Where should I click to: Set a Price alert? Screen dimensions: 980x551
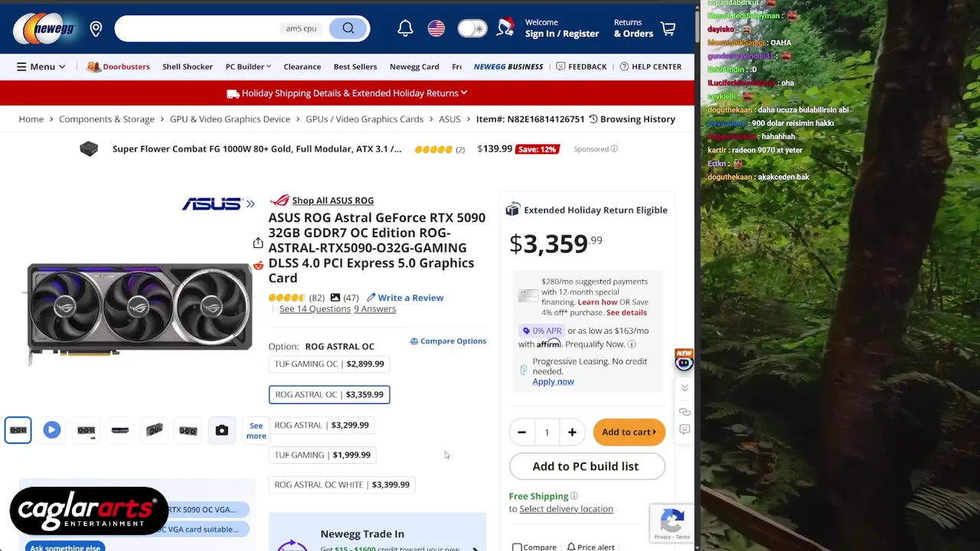pos(590,547)
